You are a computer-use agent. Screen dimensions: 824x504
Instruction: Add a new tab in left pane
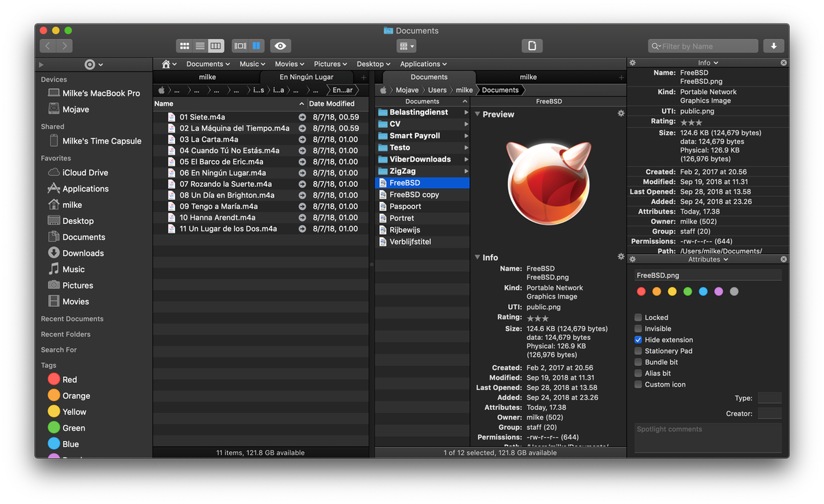tap(363, 78)
